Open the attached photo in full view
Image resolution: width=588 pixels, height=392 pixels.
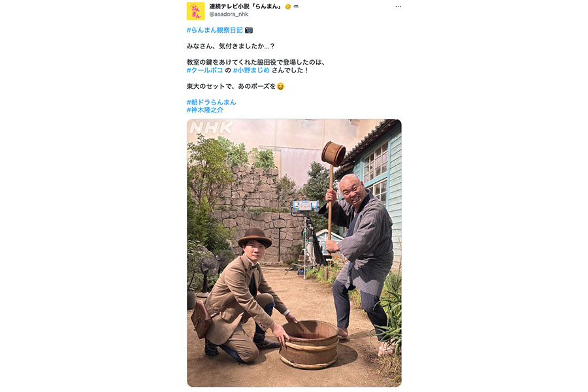294,253
